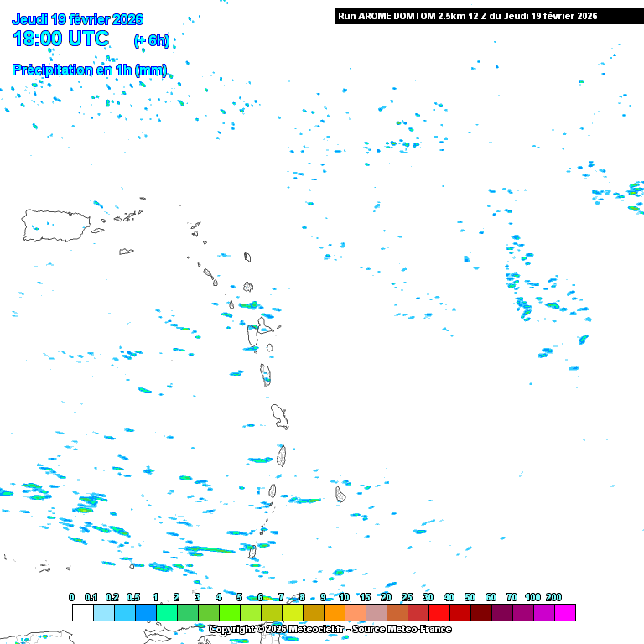Click the (+ 6h) forecast offset label
This screenshot has height=644, width=644.
pos(151,40)
